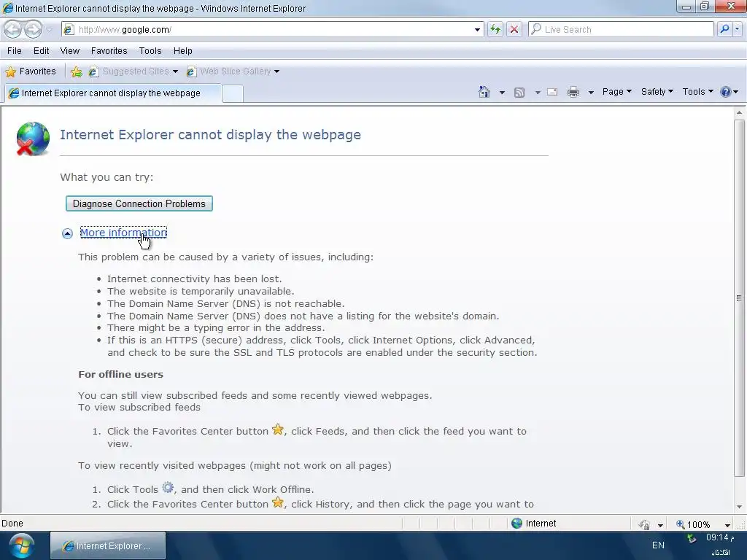Click the Forward navigation arrow button
This screenshot has width=747, height=560.
33,29
